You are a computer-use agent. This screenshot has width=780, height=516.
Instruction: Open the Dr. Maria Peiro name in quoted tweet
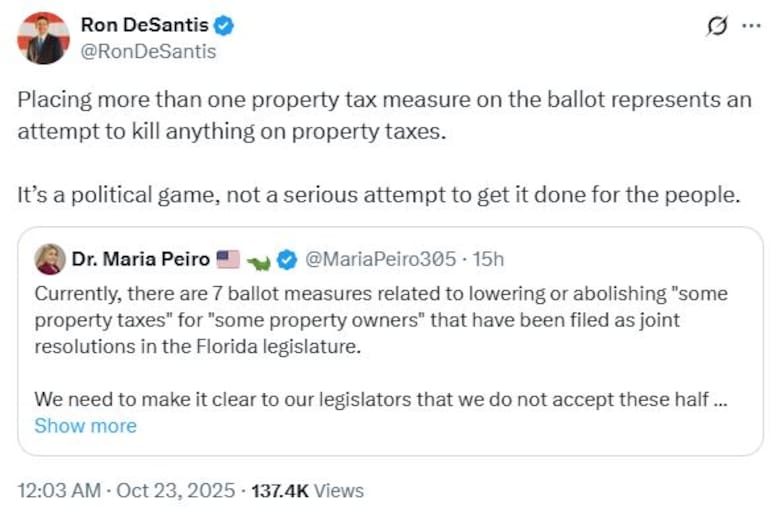point(141,260)
